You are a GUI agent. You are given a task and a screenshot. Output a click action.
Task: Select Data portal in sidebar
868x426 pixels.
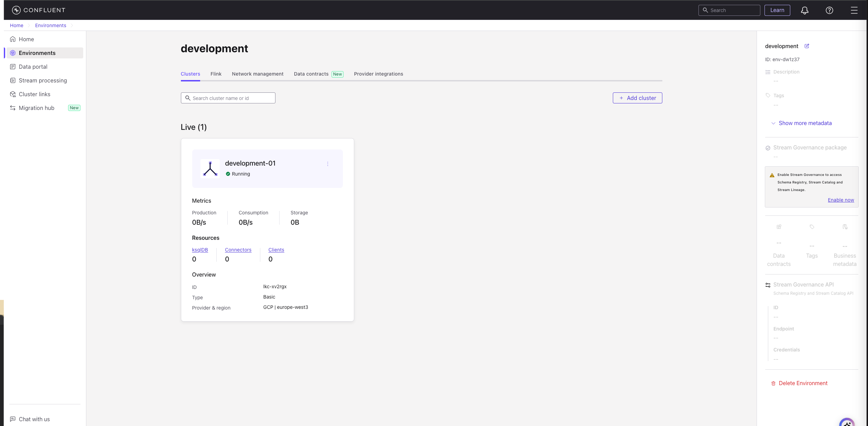[45, 67]
